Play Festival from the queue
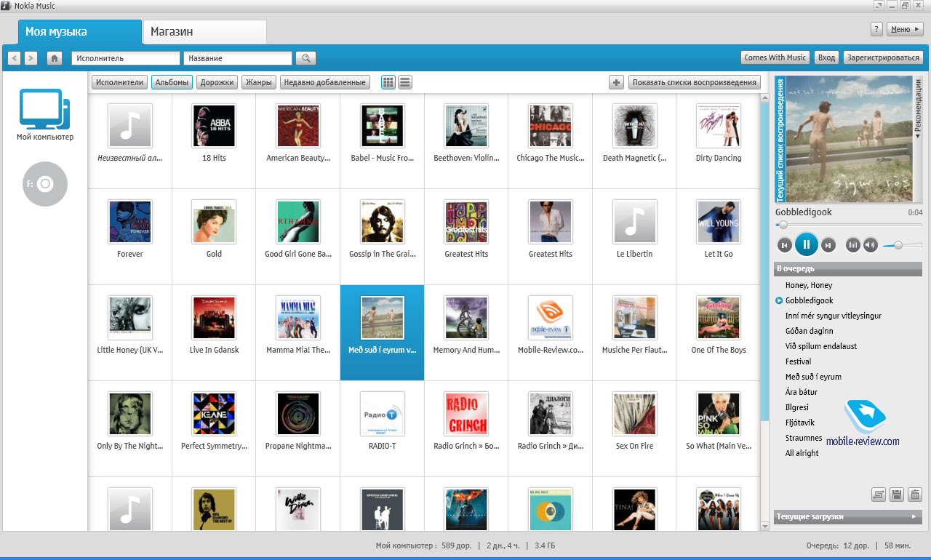 coord(798,361)
